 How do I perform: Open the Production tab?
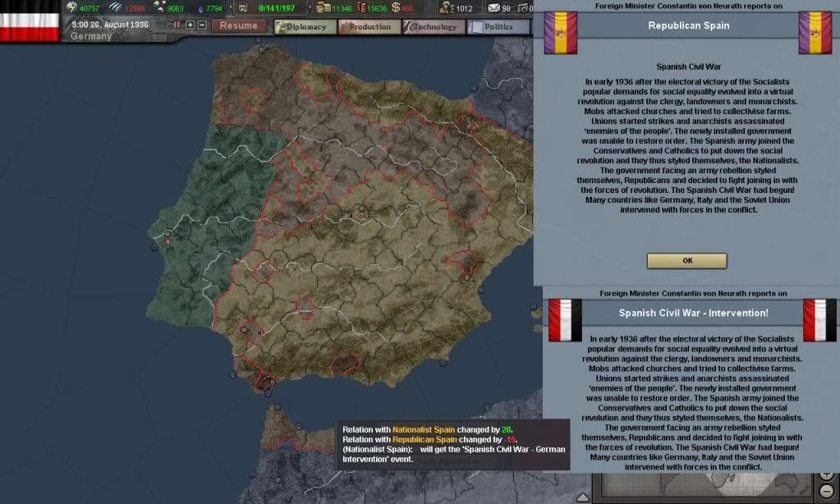[370, 27]
